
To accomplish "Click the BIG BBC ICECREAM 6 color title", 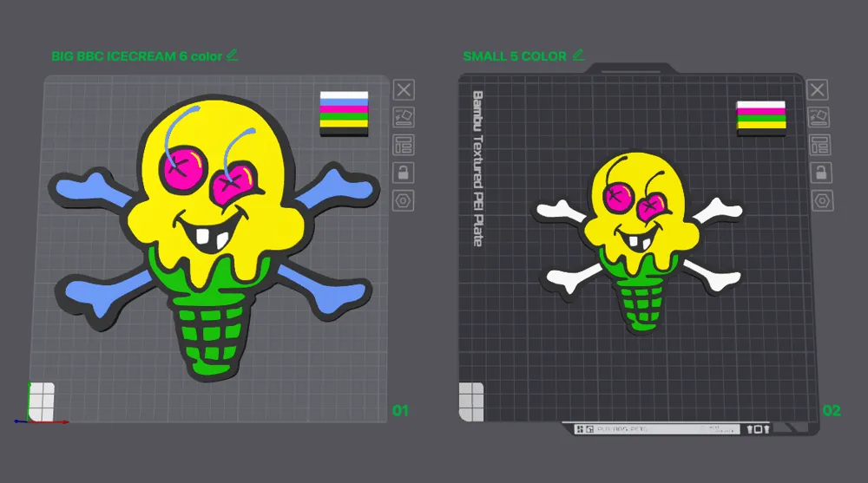I will [x=137, y=56].
